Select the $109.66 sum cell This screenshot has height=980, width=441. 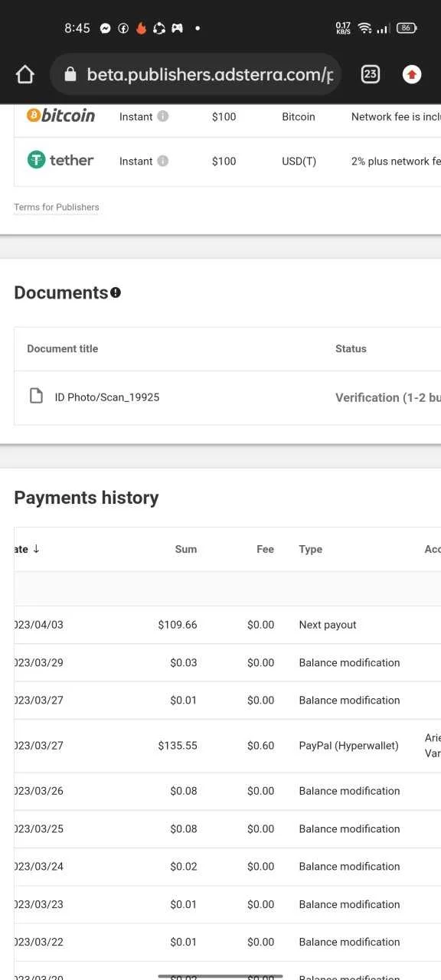tap(178, 625)
